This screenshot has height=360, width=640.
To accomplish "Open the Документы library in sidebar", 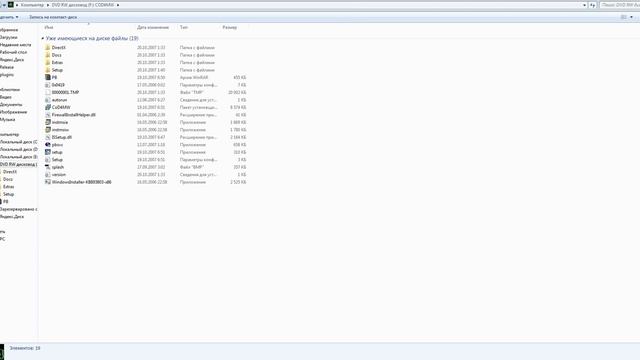I will (11, 104).
